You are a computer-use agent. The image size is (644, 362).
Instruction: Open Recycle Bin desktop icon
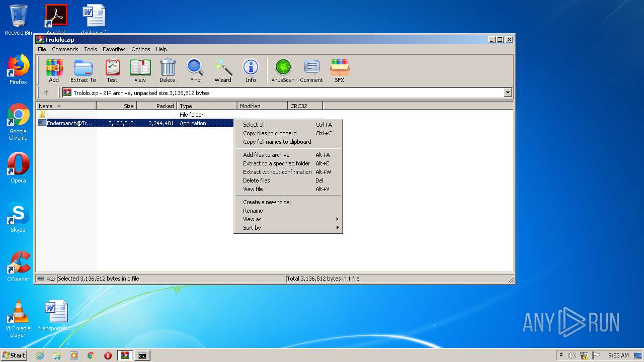coord(18,20)
